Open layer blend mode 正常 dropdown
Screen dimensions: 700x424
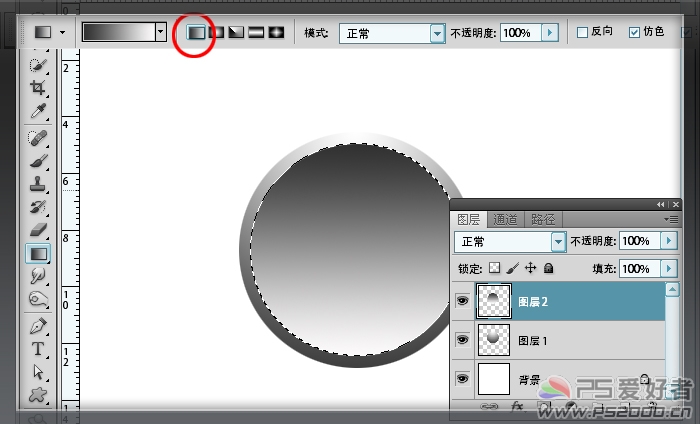click(x=558, y=242)
